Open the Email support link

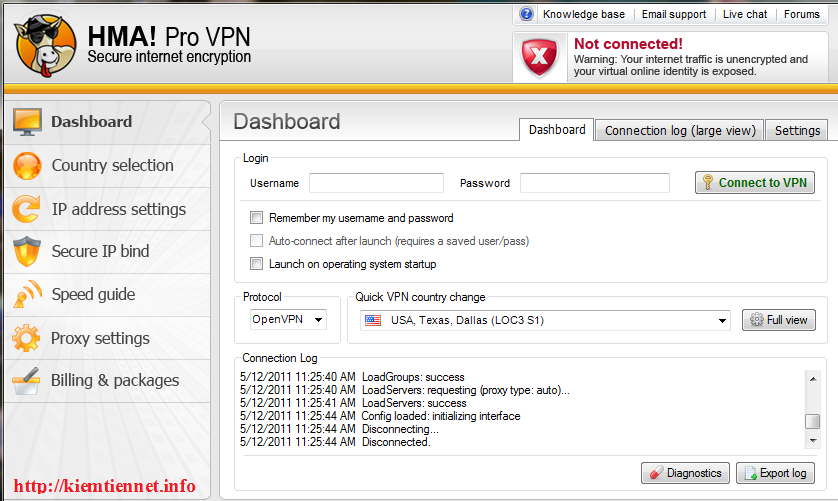tap(674, 14)
